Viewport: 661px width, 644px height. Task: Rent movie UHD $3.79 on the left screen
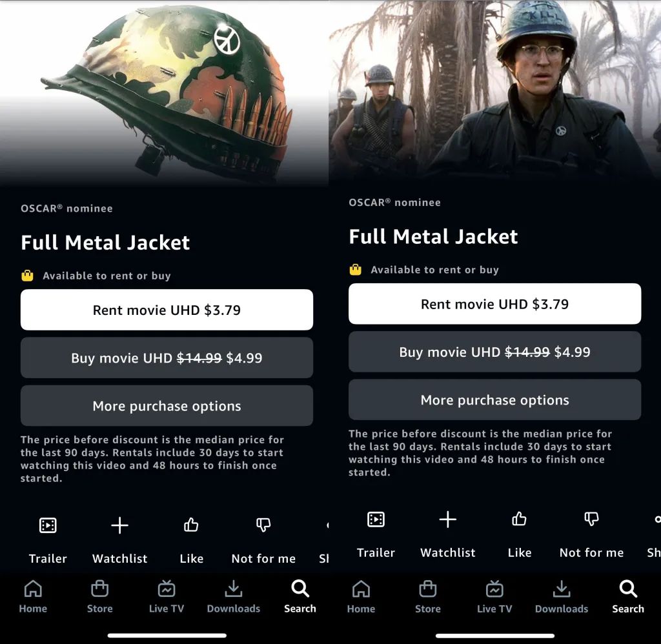pyautogui.click(x=167, y=310)
